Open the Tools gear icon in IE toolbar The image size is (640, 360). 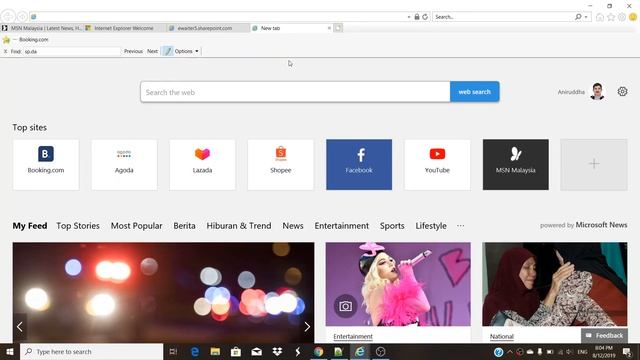coord(622,17)
